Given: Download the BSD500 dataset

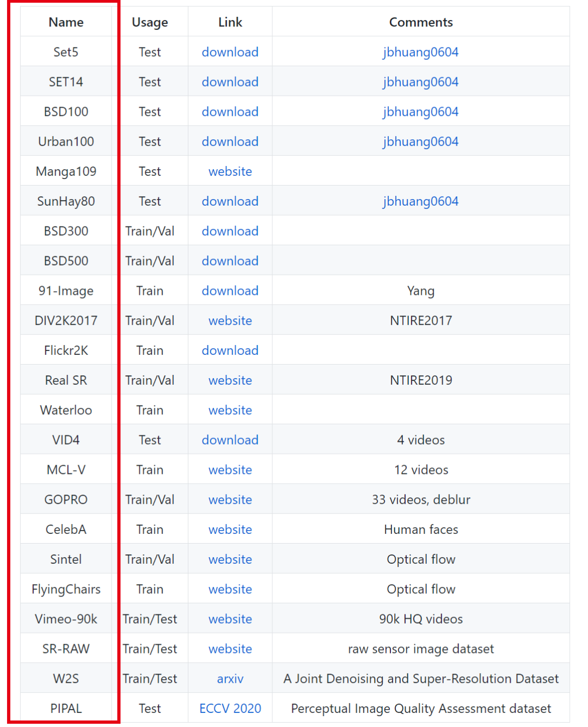Looking at the screenshot, I should pos(230,261).
